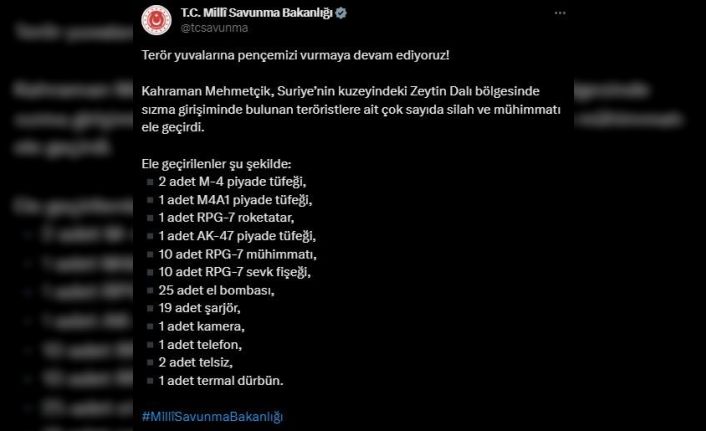706x431 pixels.
Task: Click the "1 adet termal dürbün" item
Action: click(219, 380)
